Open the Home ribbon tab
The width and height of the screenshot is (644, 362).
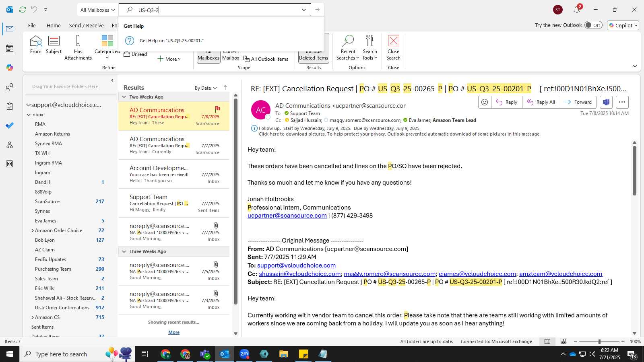(54, 25)
